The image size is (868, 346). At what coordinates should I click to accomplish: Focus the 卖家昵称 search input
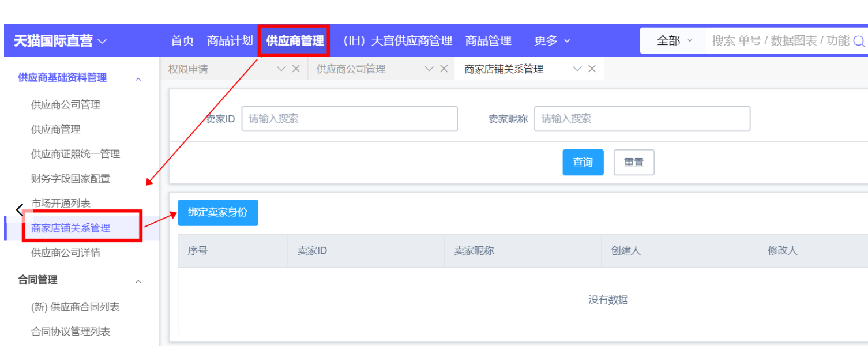tap(642, 119)
